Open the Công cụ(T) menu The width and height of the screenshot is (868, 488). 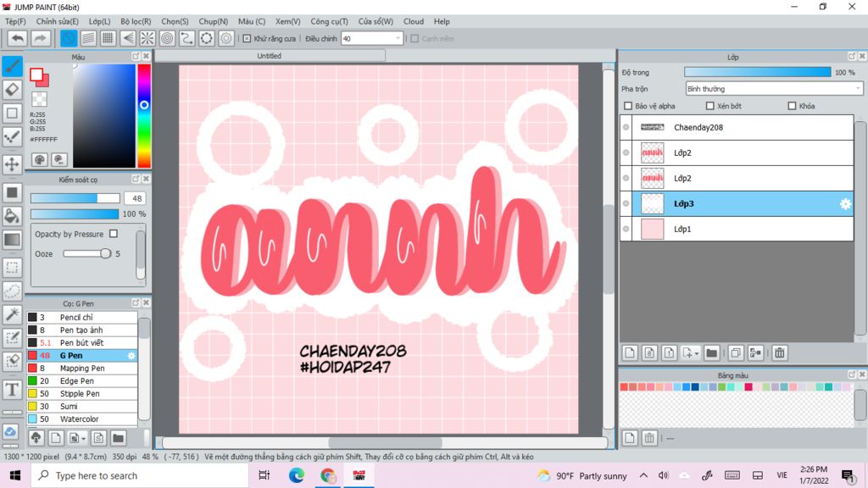pos(329,21)
